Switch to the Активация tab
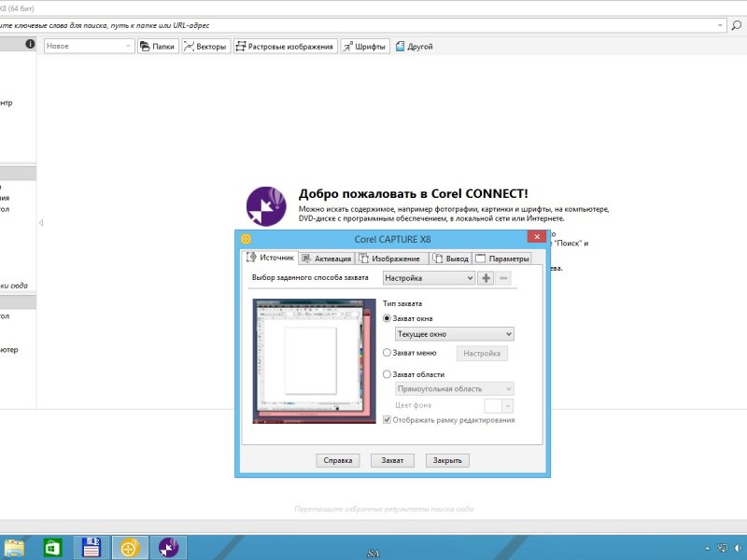 pos(328,259)
